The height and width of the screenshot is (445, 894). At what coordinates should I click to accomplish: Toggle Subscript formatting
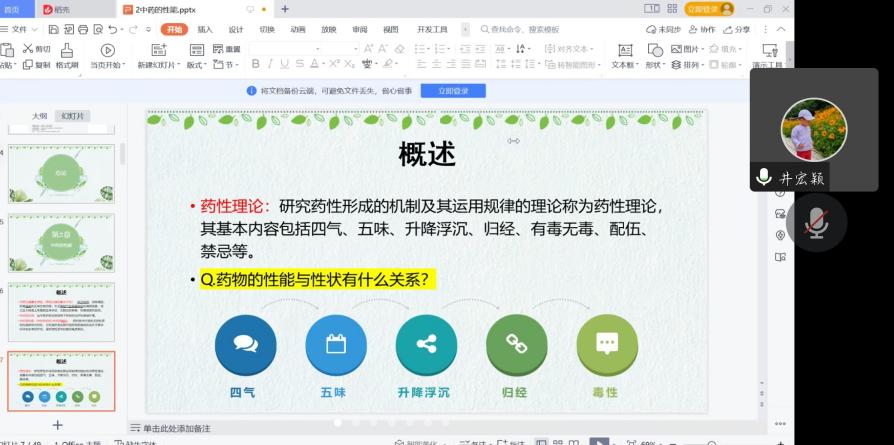tap(349, 64)
